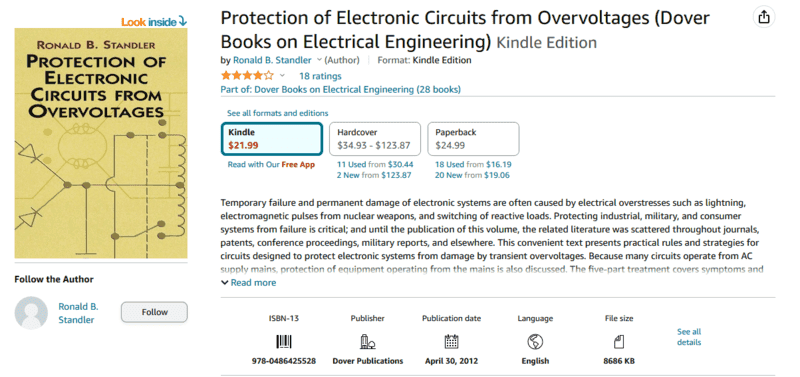Click the Publisher building icon

pos(367,342)
